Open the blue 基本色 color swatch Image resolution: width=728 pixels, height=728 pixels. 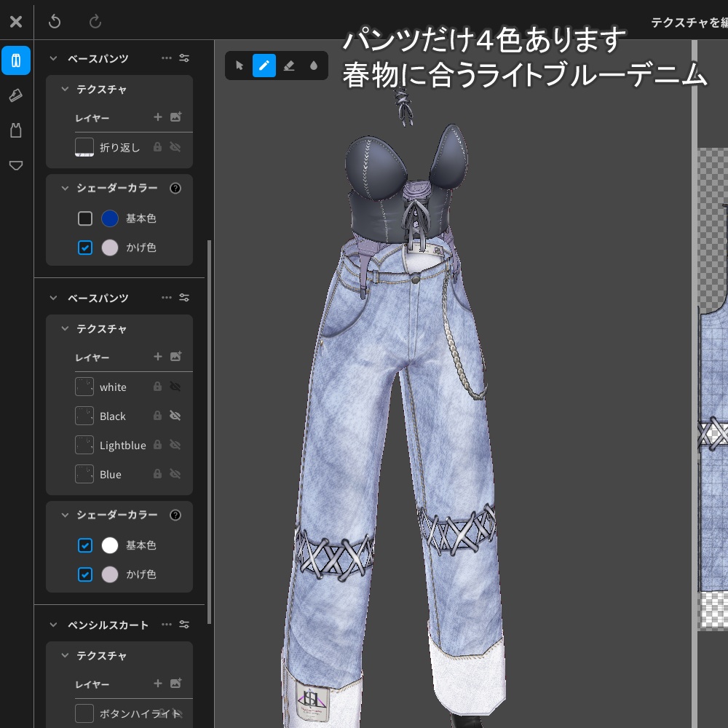pyautogui.click(x=109, y=218)
